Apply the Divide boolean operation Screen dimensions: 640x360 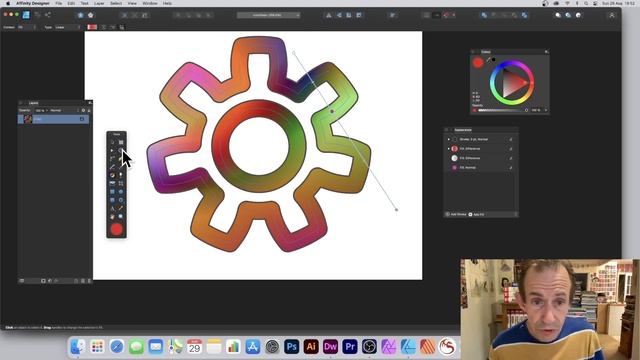524,15
